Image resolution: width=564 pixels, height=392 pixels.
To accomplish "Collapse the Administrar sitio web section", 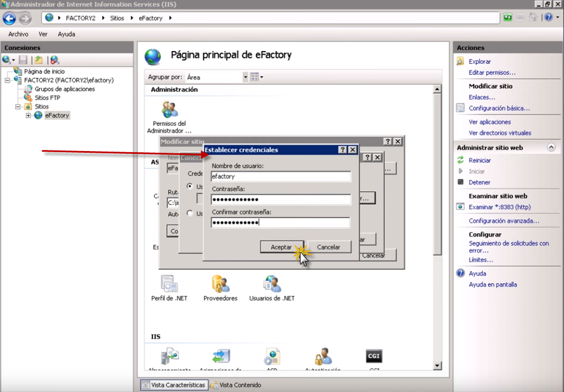I will (x=551, y=148).
